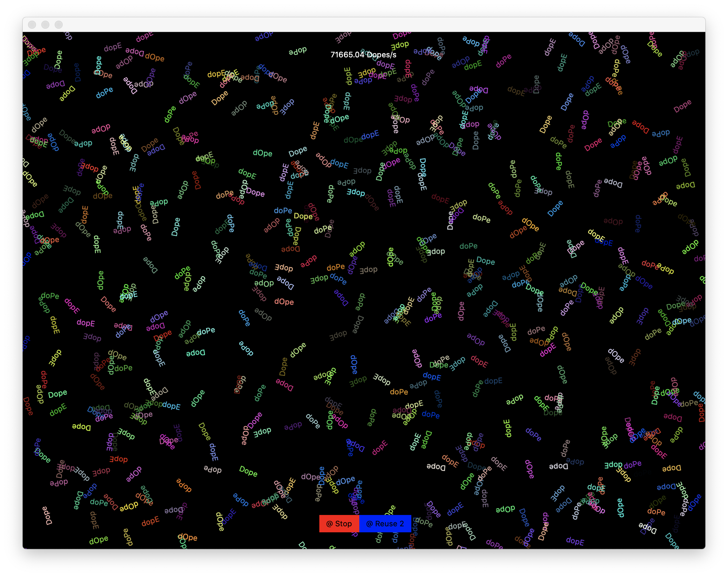Click the @ icon on the Reuse 2 button
This screenshot has width=728, height=577.
tap(370, 524)
